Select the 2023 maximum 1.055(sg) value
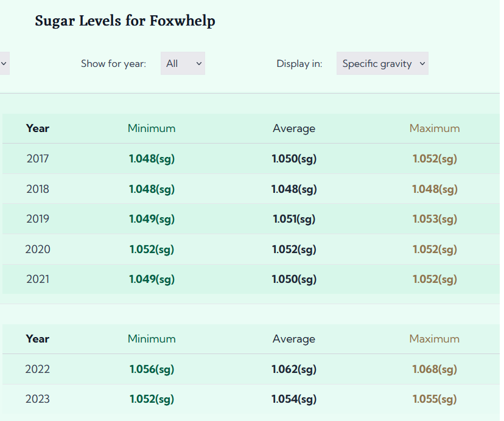 coord(435,399)
